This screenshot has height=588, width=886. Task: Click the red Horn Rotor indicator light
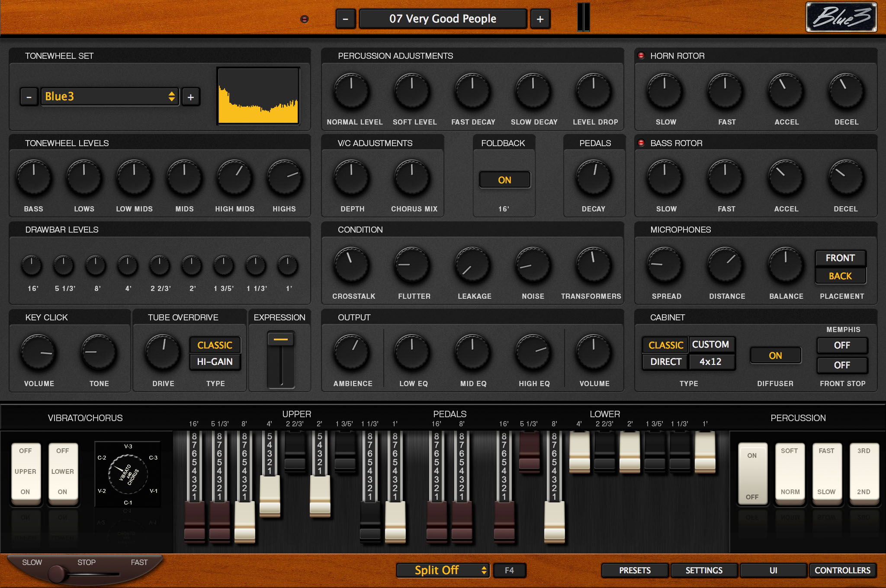click(641, 56)
